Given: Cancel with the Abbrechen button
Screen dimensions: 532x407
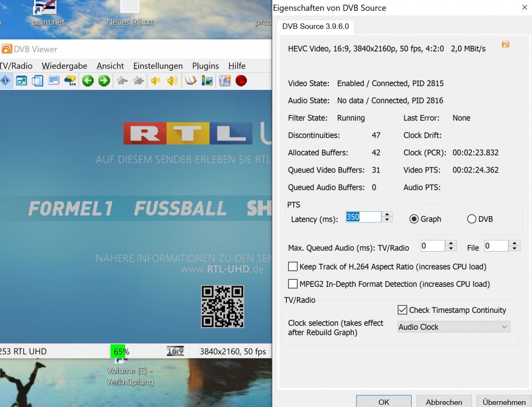Looking at the screenshot, I should (x=444, y=402).
